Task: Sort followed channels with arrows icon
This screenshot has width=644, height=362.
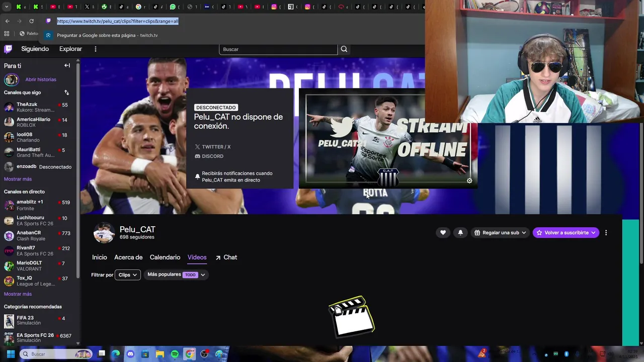Action: pyautogui.click(x=66, y=93)
